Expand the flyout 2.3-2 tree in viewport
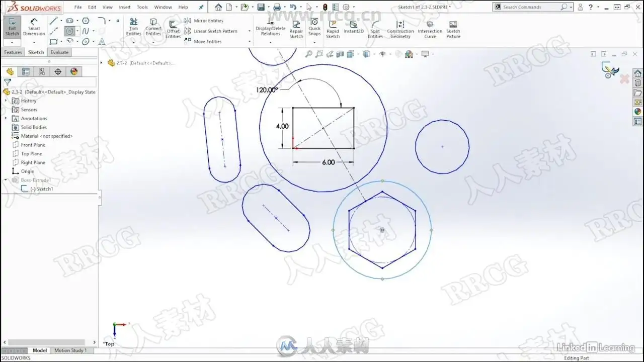This screenshot has height=362, width=644. click(x=101, y=63)
